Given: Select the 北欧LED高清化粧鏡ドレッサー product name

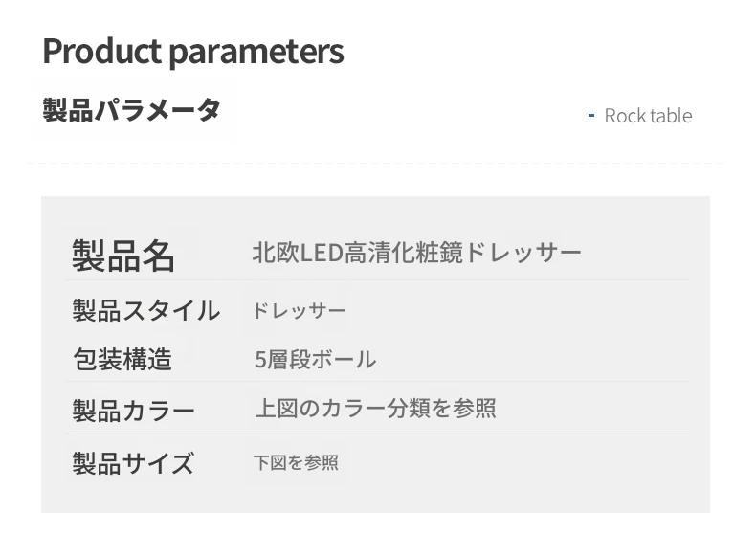Looking at the screenshot, I should (417, 253).
